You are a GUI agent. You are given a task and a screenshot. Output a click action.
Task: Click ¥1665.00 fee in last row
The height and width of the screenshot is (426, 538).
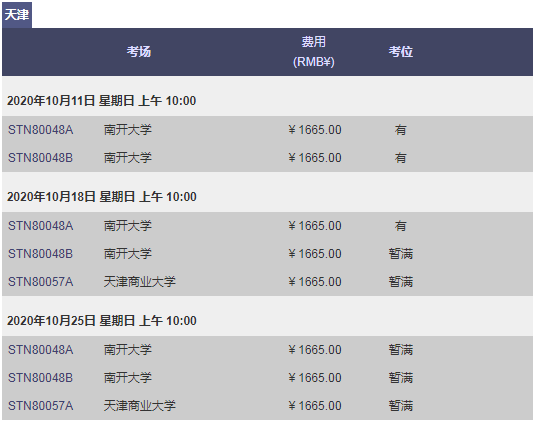pyautogui.click(x=315, y=406)
